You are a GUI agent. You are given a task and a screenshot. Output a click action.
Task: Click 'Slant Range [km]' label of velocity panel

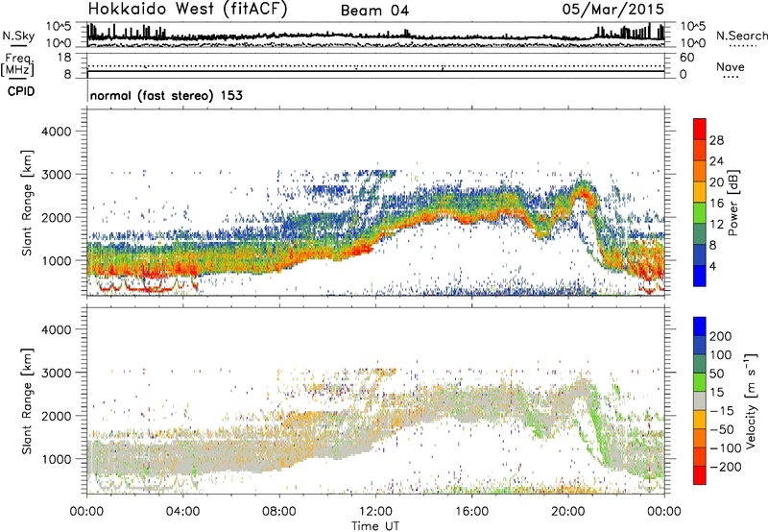(27, 401)
